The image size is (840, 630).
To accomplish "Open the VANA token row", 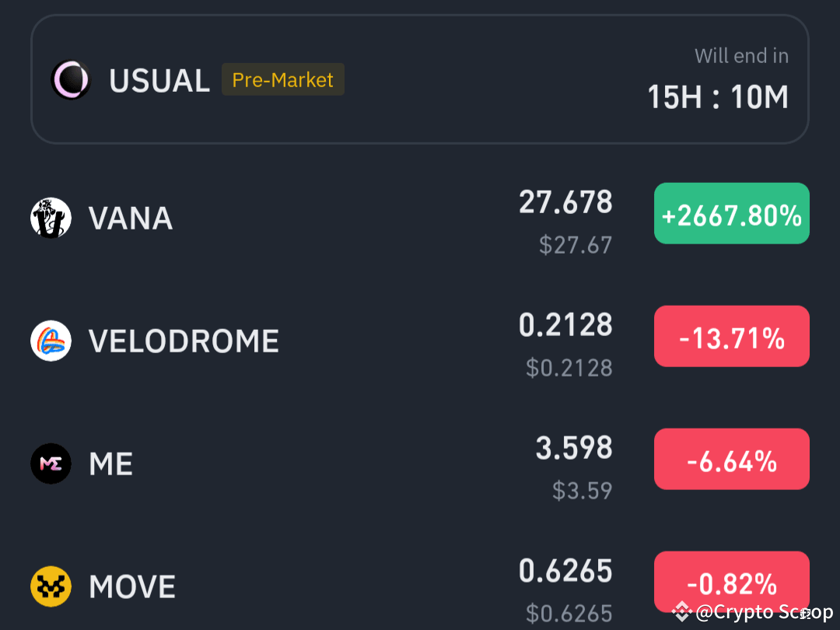I will [x=311, y=218].
